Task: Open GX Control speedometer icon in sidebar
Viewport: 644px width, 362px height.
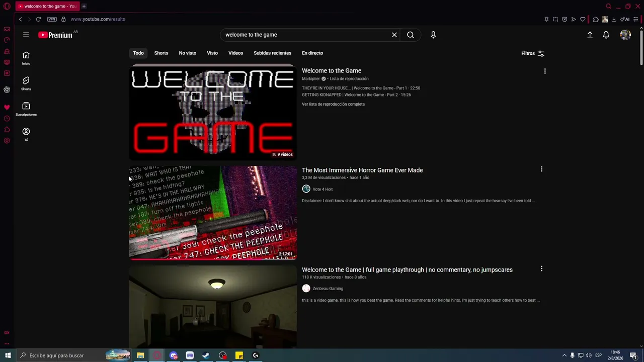Action: [x=7, y=40]
